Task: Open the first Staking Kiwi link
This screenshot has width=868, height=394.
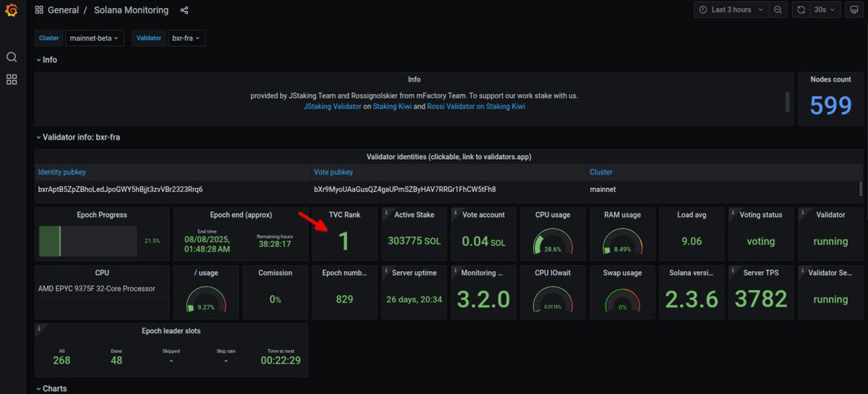Action: pos(392,106)
